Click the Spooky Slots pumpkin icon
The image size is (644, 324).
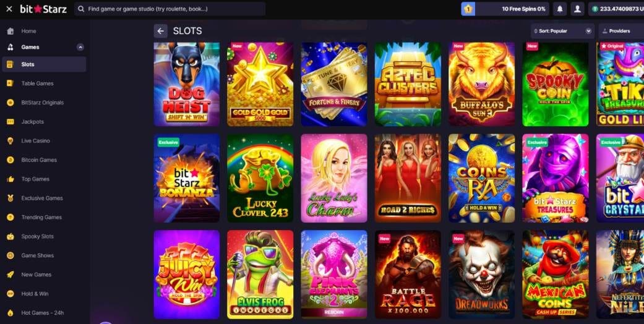[11, 237]
